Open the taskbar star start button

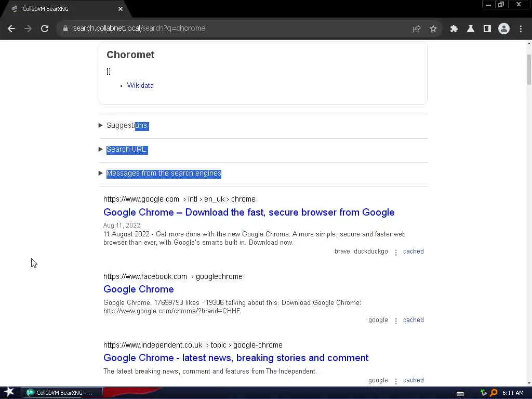tap(9, 392)
